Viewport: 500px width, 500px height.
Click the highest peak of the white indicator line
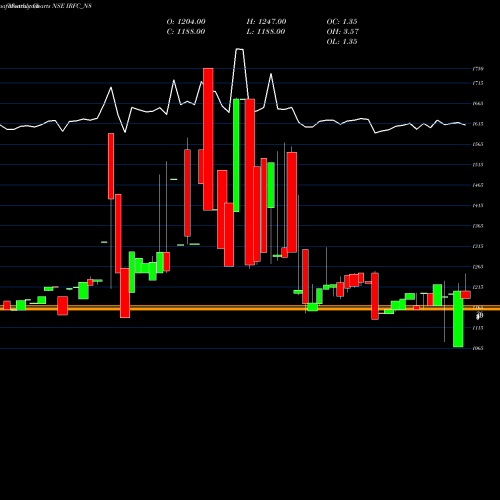pyautogui.click(x=239, y=49)
